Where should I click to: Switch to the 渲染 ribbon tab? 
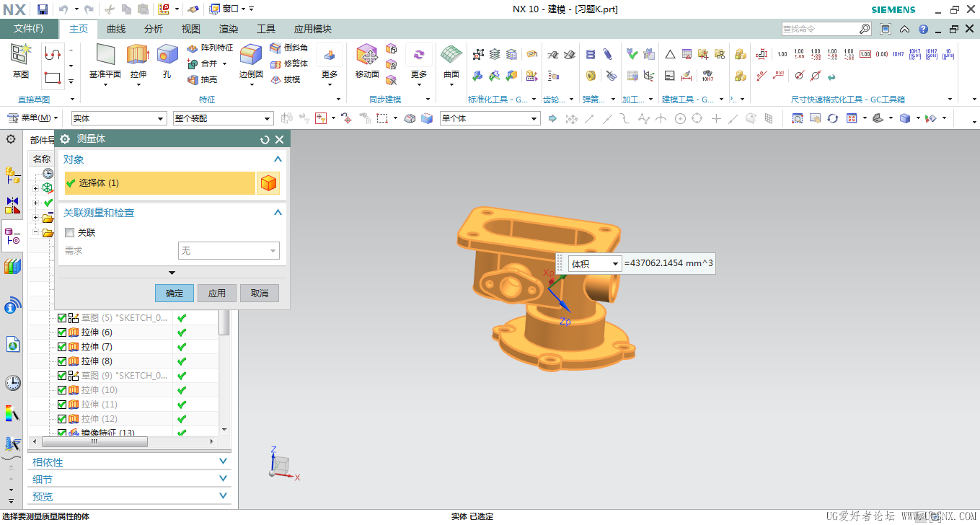[x=229, y=29]
